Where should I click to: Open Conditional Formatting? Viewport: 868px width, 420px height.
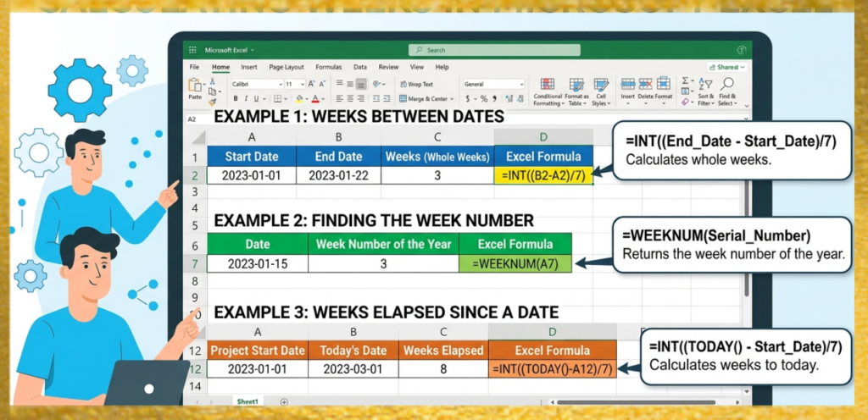[x=548, y=91]
